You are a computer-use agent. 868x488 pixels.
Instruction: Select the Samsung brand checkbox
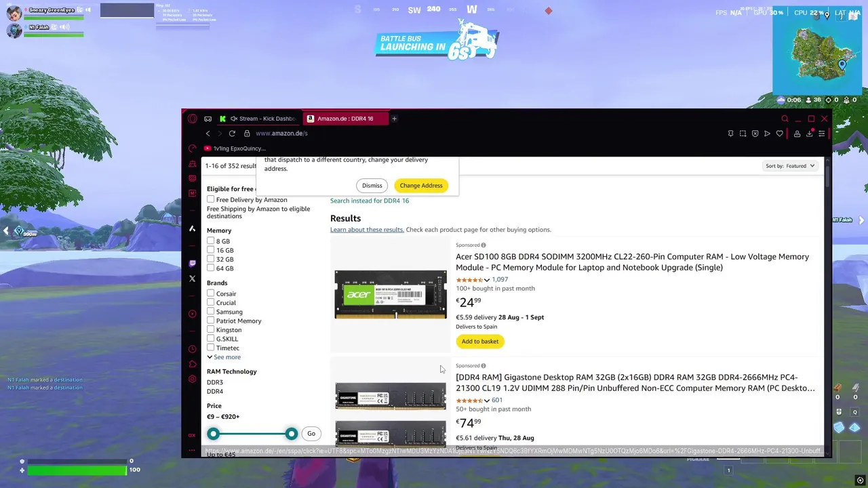click(x=211, y=311)
